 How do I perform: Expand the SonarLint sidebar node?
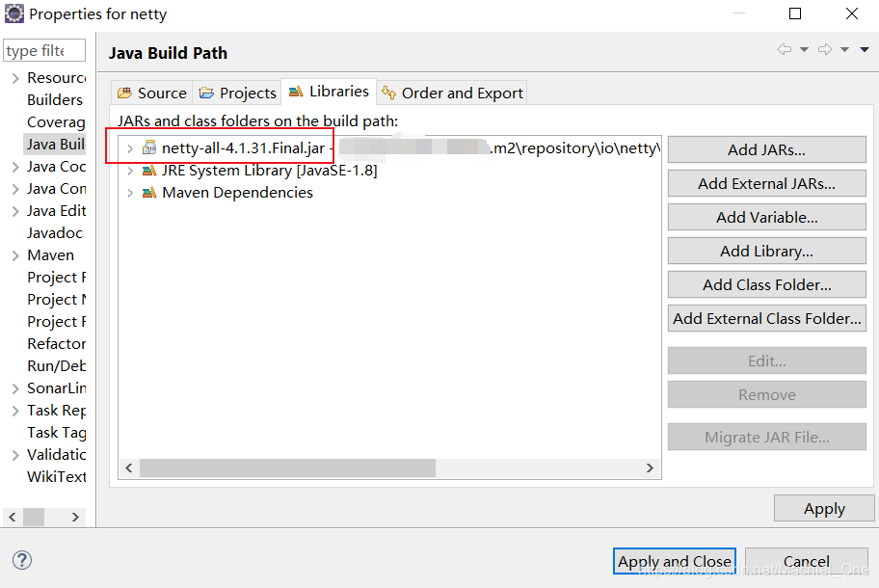tap(15, 388)
